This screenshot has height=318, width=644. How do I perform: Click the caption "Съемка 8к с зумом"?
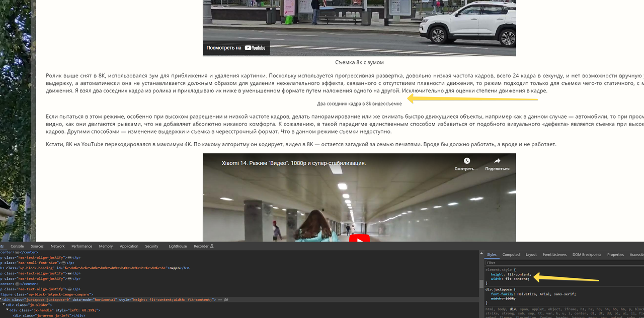[x=359, y=62]
